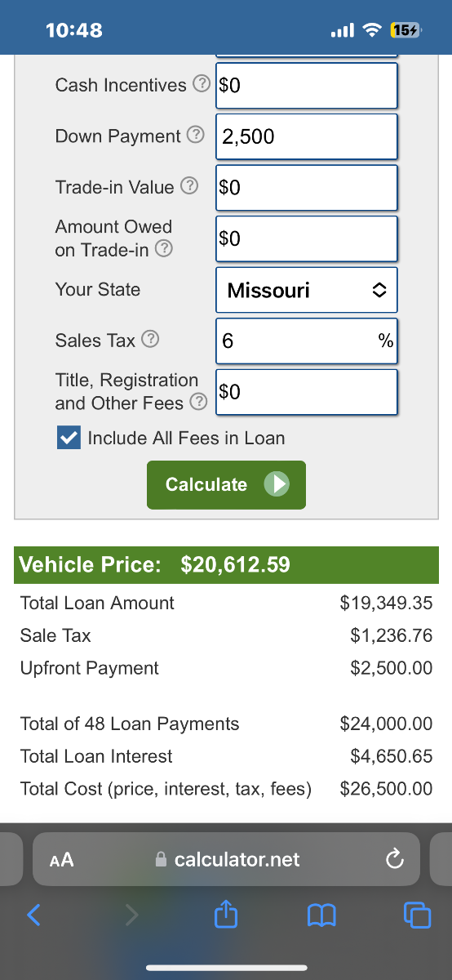The width and height of the screenshot is (452, 980).
Task: Tap the Title, Registration fees help icon
Action: 197,403
